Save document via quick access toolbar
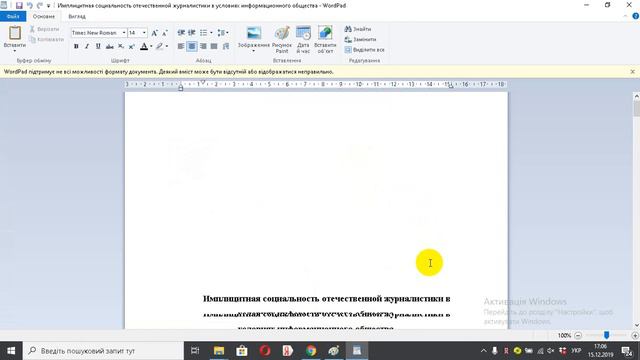 19,5
